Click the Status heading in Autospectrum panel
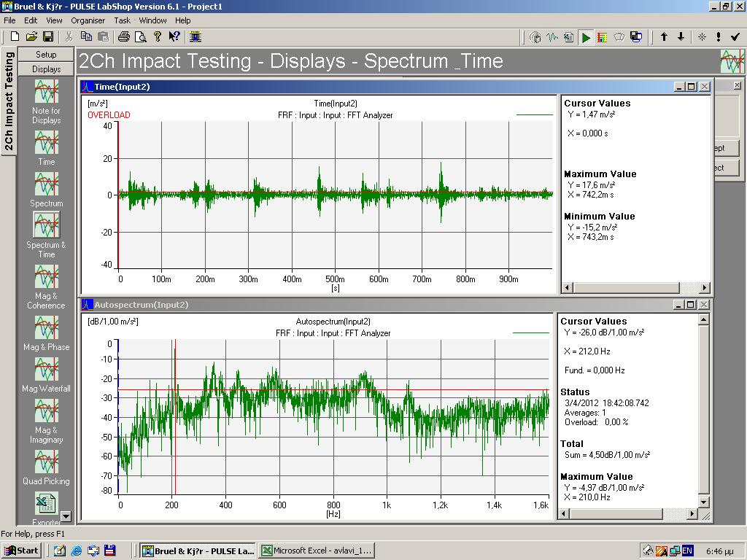The image size is (747, 560). [575, 392]
